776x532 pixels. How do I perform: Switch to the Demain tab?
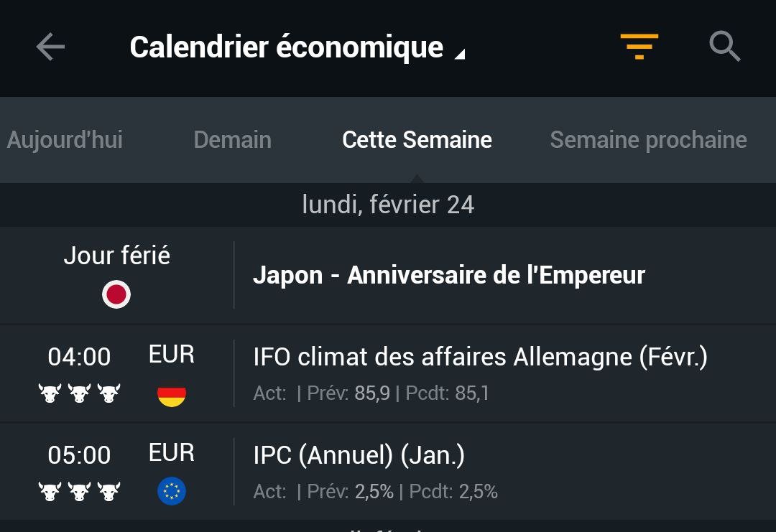[233, 140]
